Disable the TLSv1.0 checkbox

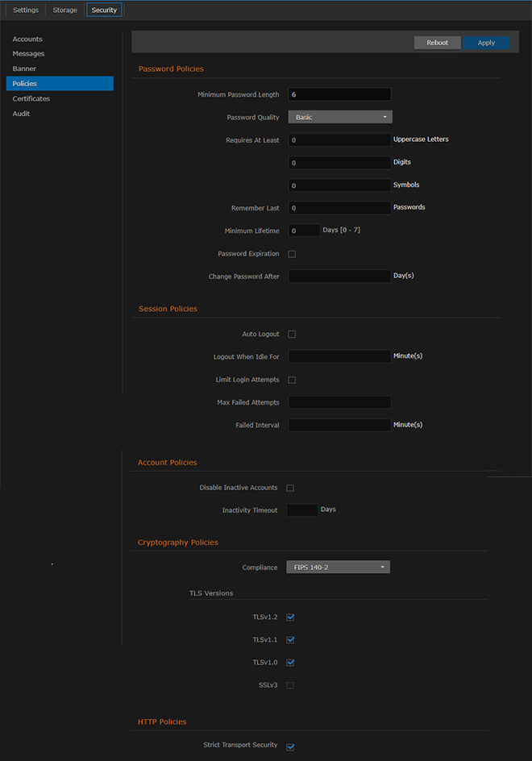click(x=289, y=662)
